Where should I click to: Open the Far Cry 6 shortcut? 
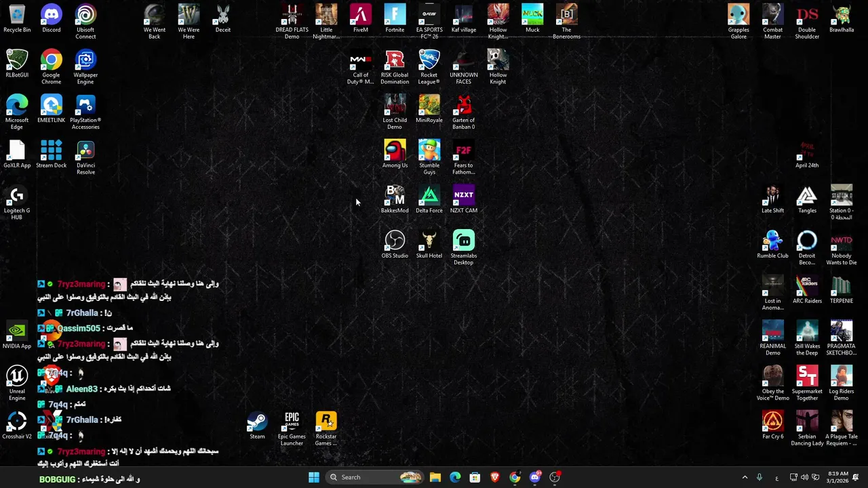tap(773, 426)
